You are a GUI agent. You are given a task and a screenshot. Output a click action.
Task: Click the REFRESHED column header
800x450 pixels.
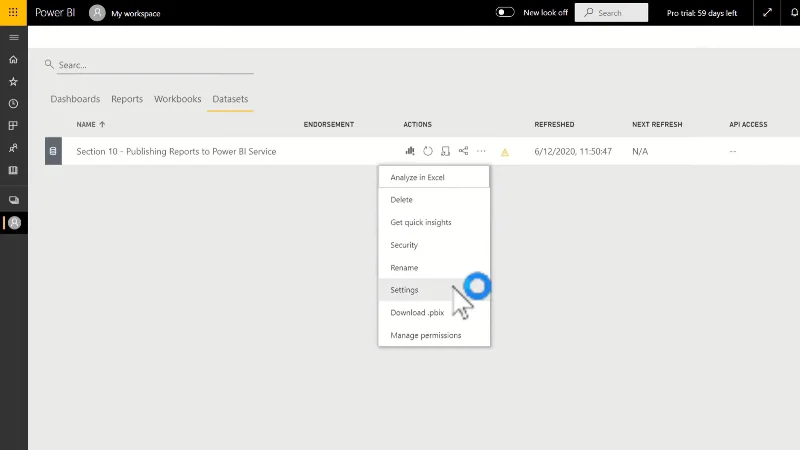point(554,124)
